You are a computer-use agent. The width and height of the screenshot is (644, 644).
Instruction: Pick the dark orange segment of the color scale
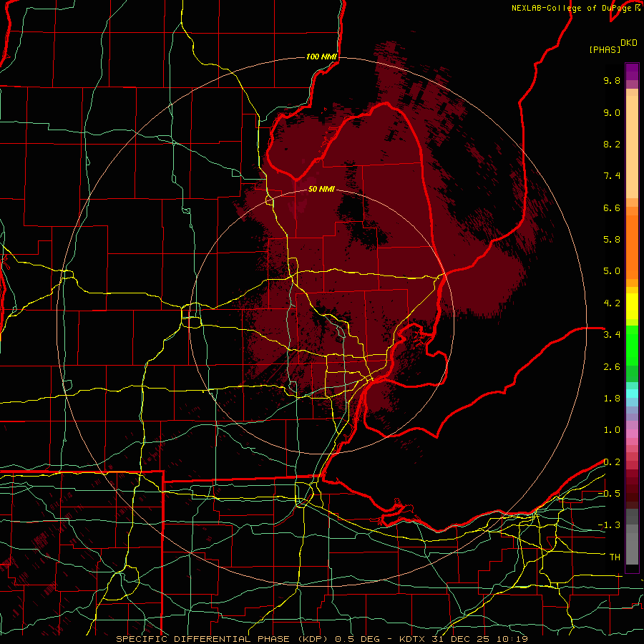point(632,247)
